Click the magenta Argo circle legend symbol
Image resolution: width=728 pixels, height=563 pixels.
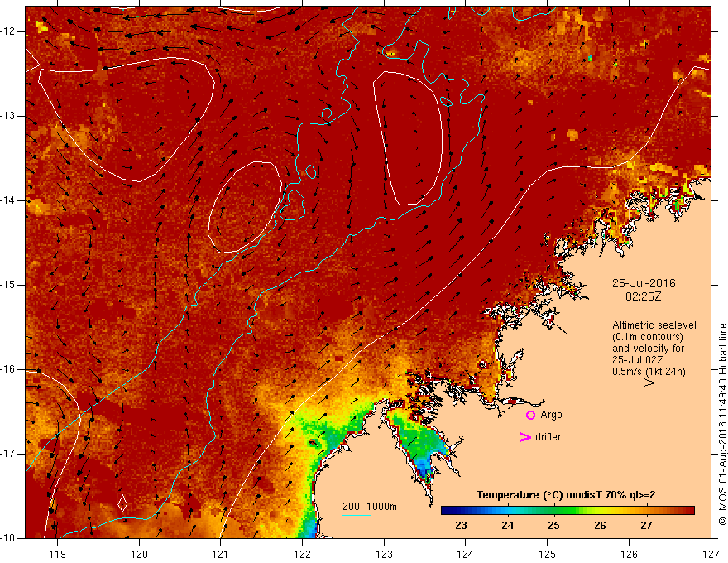click(530, 416)
